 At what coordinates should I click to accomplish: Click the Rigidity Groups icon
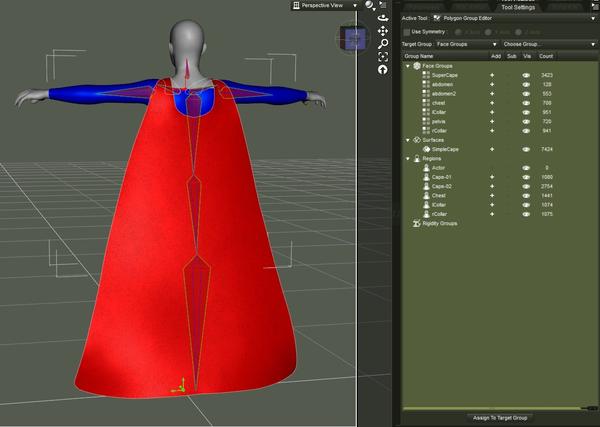(x=417, y=223)
